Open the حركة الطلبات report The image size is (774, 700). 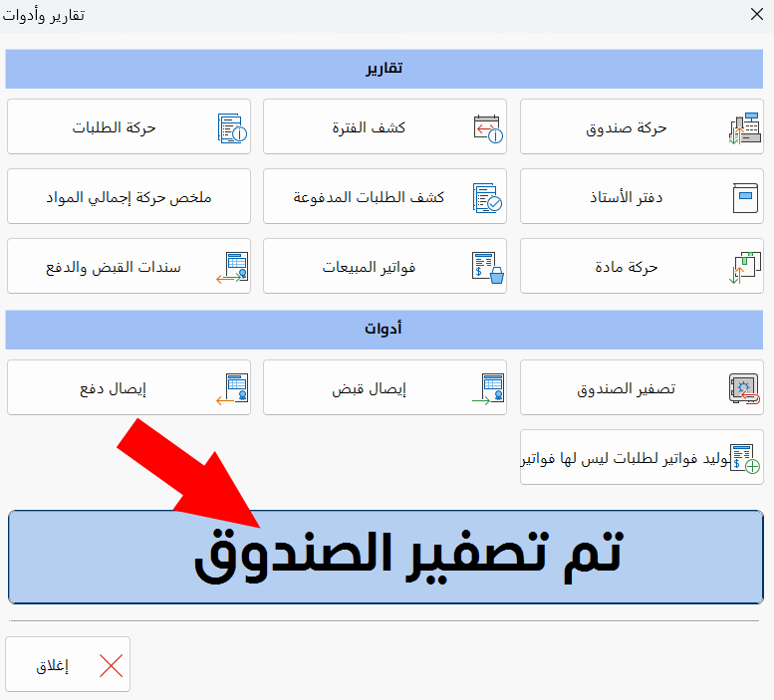(x=129, y=126)
